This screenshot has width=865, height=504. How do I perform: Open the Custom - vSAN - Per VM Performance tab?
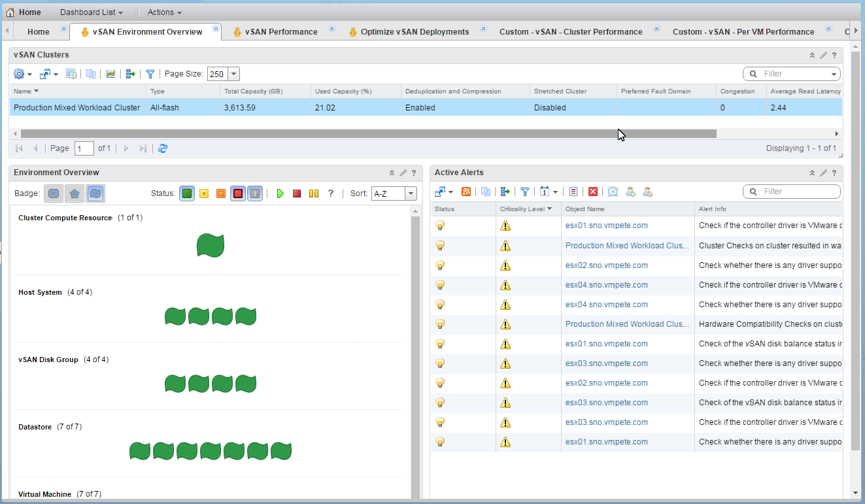(743, 31)
